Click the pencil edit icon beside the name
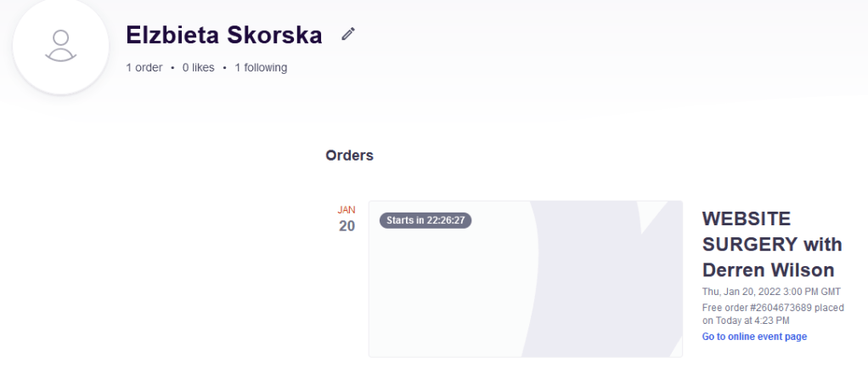 pos(347,35)
